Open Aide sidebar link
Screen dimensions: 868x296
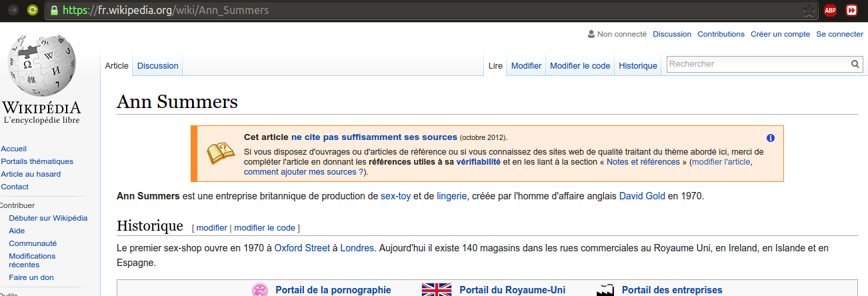[17, 231]
